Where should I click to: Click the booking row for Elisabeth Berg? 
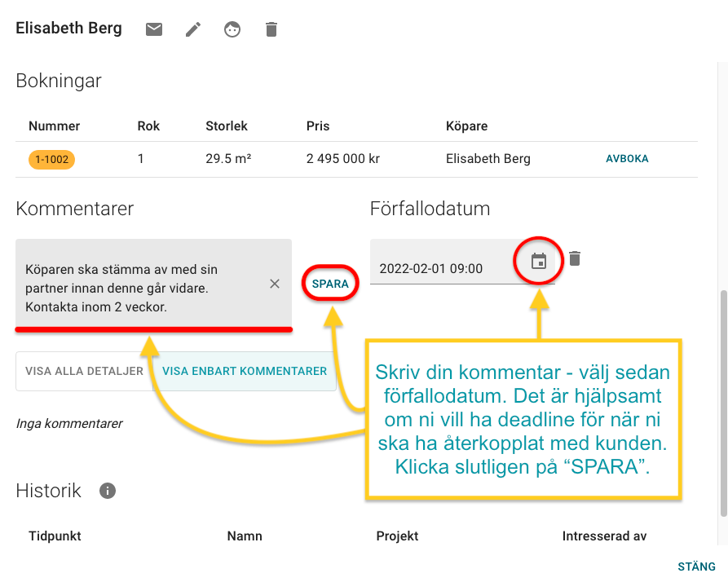pos(488,159)
